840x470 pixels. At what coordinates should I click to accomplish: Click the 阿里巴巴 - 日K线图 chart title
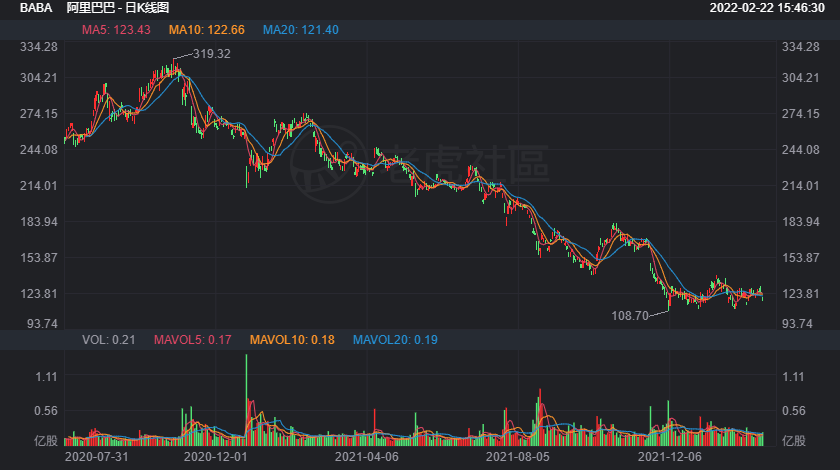pyautogui.click(x=118, y=8)
